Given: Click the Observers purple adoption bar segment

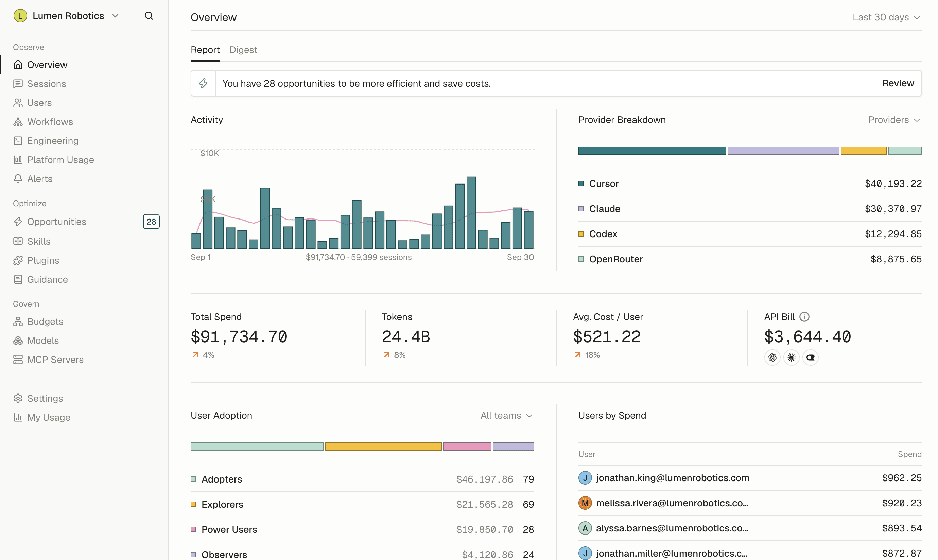Looking at the screenshot, I should 514,447.
